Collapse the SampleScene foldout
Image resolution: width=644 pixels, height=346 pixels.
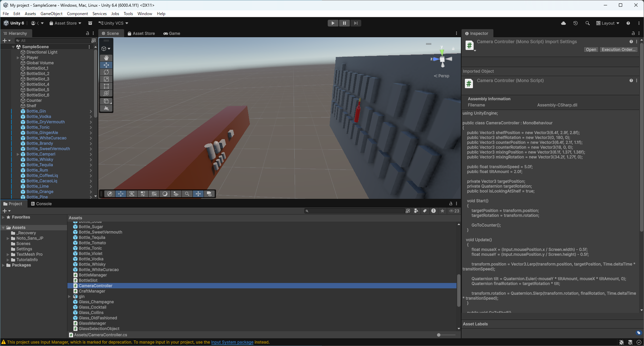pyautogui.click(x=13, y=47)
